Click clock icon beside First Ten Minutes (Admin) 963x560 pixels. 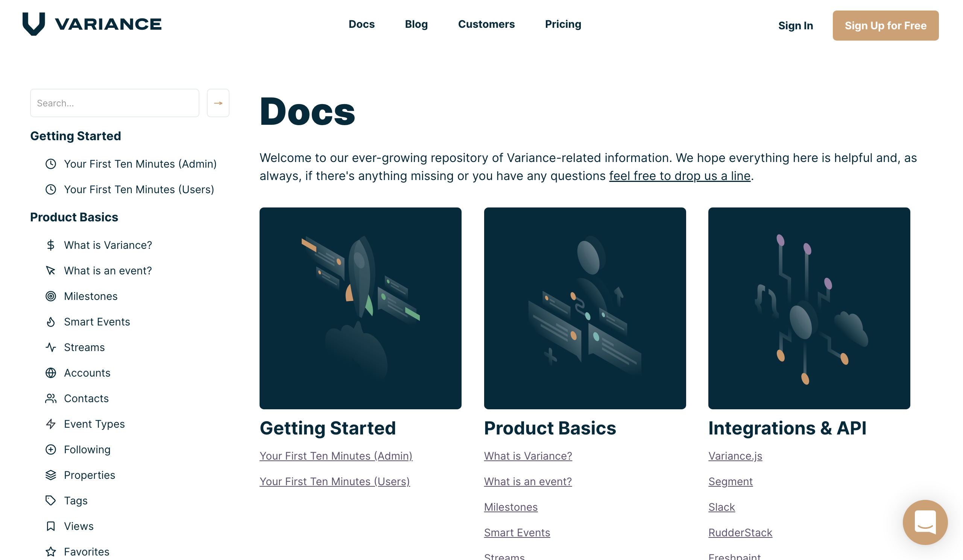[51, 164]
